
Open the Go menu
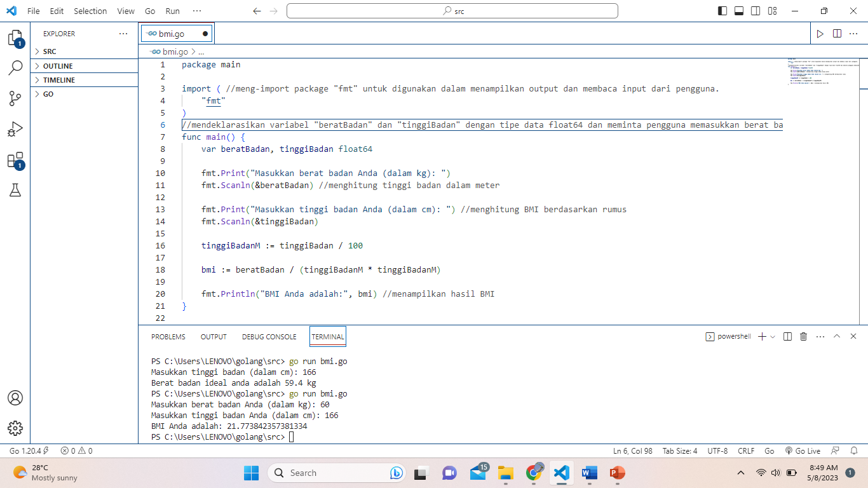click(x=150, y=11)
